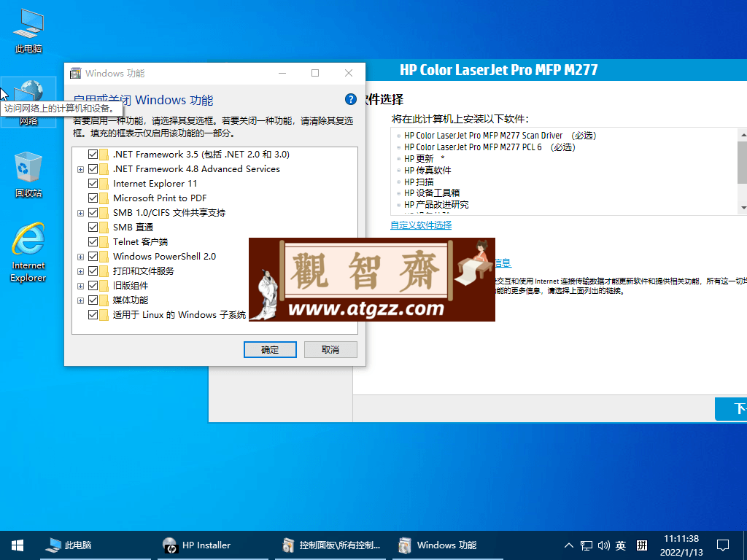Open network status tray icon
This screenshot has height=560, width=747.
[x=587, y=545]
